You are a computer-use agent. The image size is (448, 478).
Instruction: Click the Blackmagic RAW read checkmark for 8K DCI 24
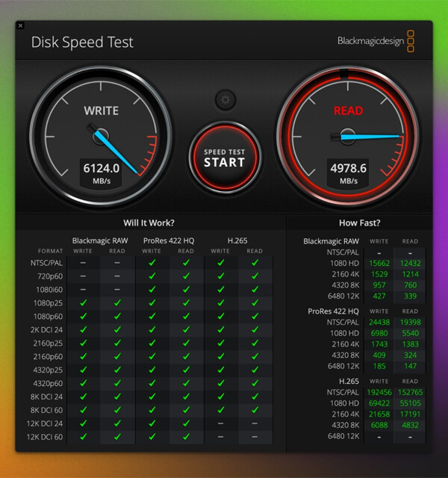(117, 397)
